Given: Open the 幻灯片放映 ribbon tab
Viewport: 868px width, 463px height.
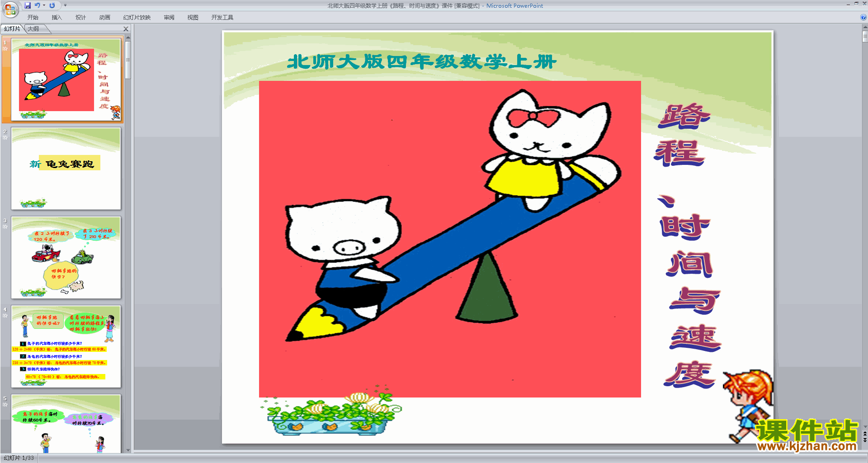Looking at the screenshot, I should [137, 18].
